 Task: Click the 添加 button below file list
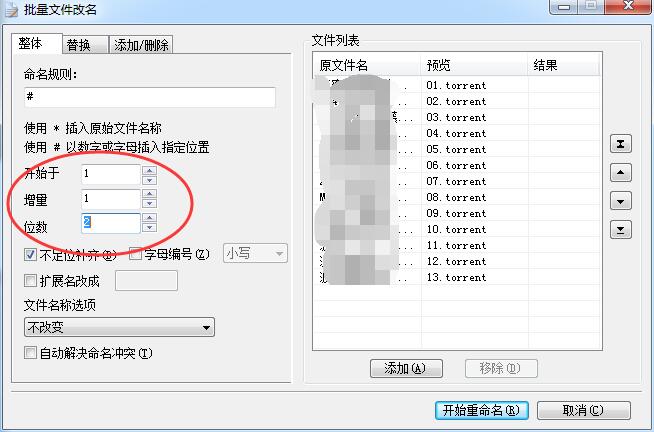pyautogui.click(x=406, y=369)
